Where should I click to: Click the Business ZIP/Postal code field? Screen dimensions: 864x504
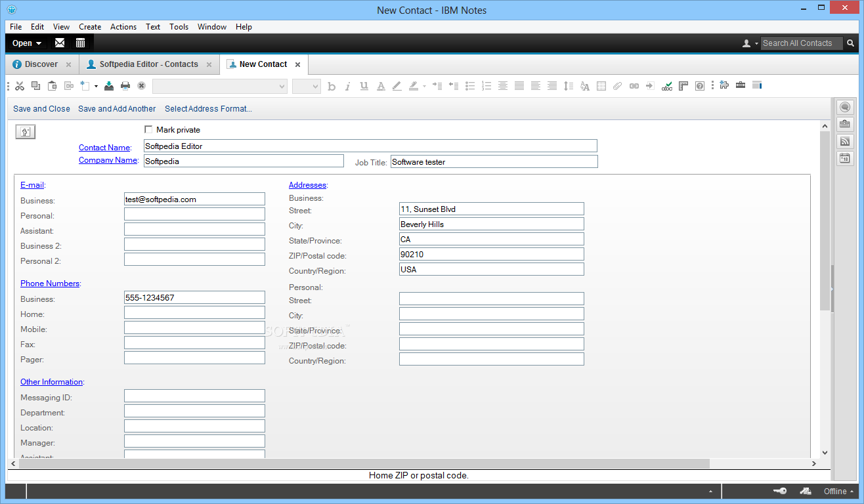[x=492, y=254]
